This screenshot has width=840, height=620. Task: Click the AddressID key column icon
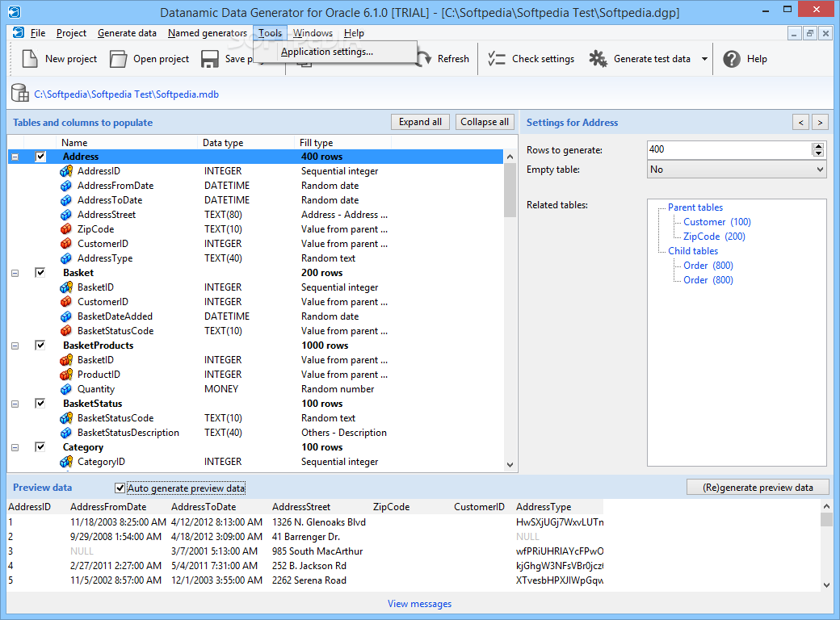pyautogui.click(x=66, y=171)
